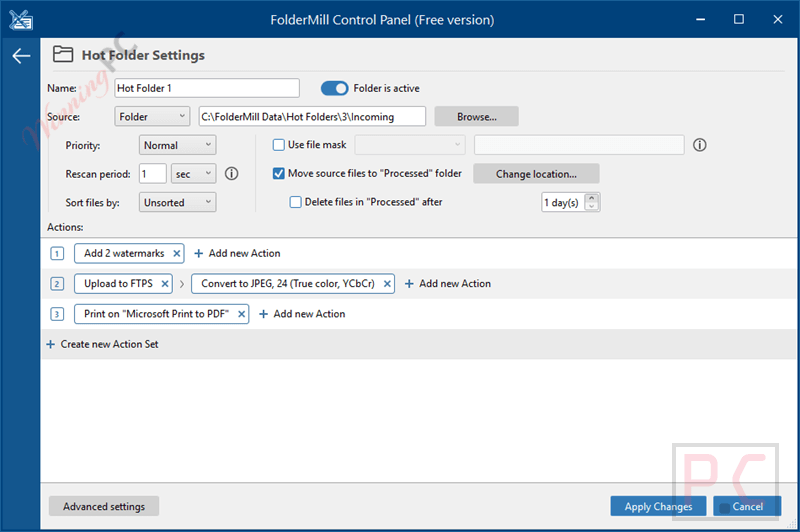Check 'Delete files in Processed after'
Screen dimensions: 800x532
click(295, 202)
